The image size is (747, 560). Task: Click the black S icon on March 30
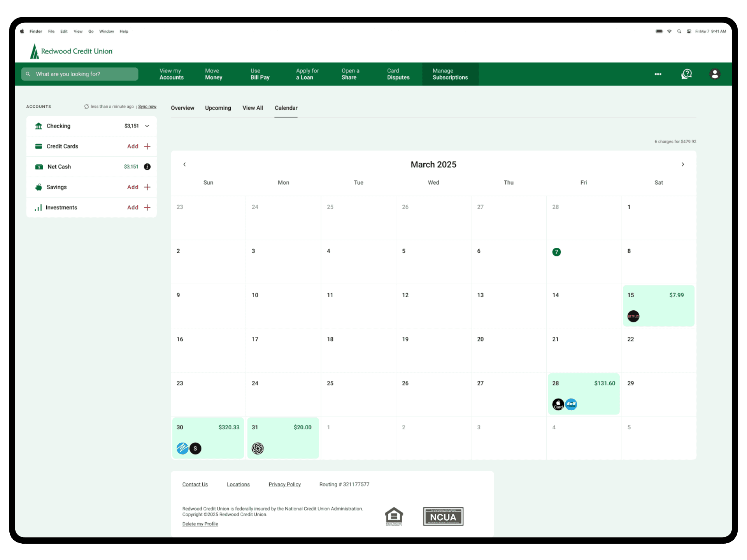(x=195, y=448)
